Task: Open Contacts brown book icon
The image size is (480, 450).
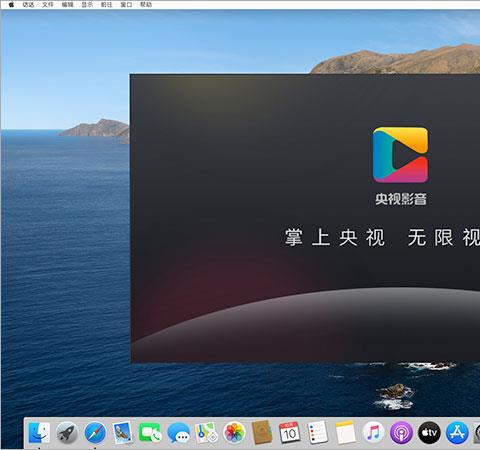Action: point(262,433)
